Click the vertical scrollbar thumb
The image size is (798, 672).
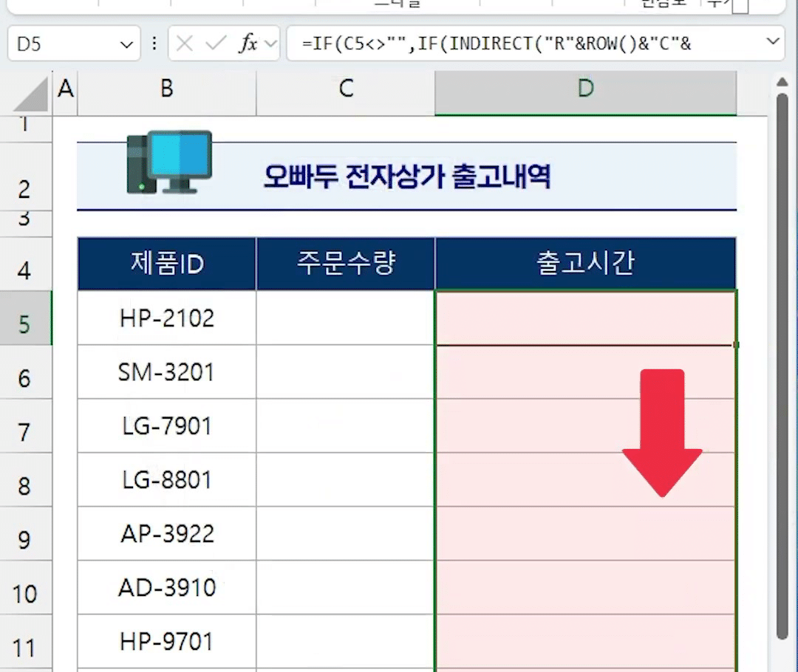(x=782, y=366)
